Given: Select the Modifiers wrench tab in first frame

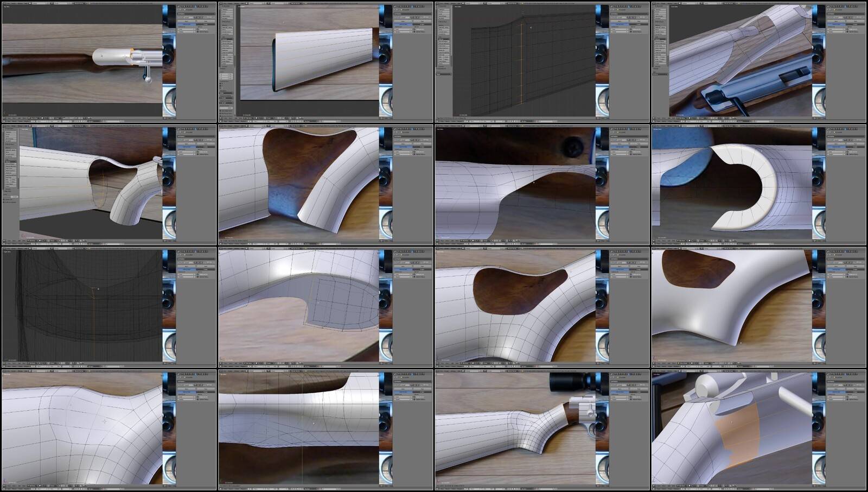Looking at the screenshot, I should 195,7.
